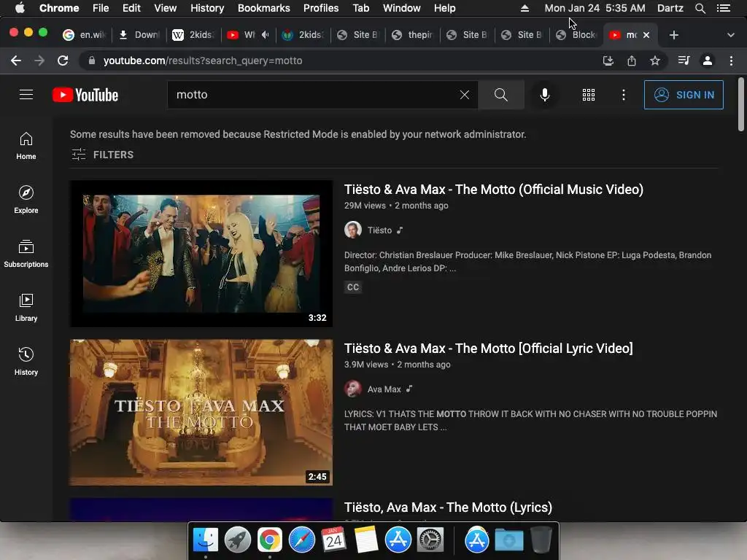Open Subscriptions in the sidebar

26,253
